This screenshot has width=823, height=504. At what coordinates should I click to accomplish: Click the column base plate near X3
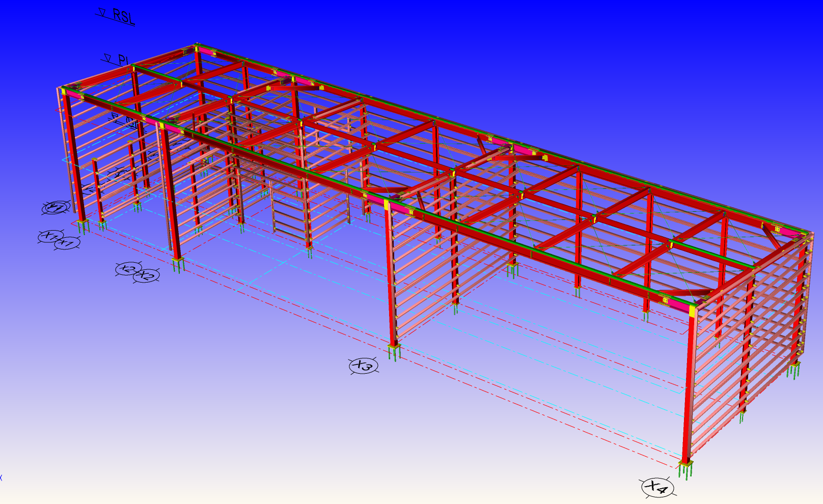pyautogui.click(x=394, y=347)
